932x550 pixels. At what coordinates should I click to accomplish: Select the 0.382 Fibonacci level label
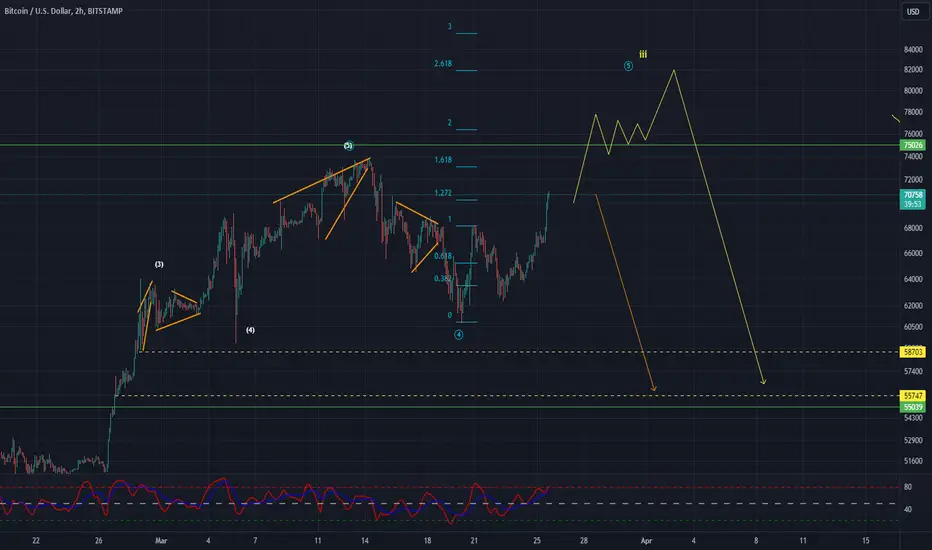click(442, 279)
